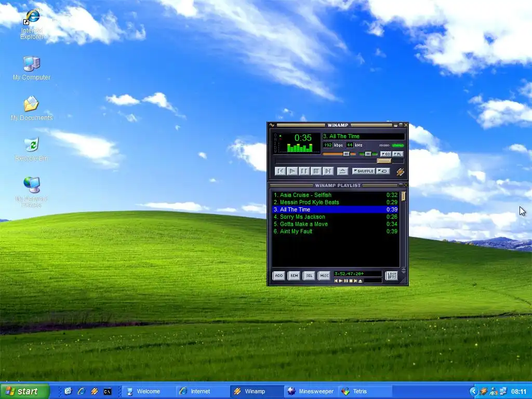Open the MISC menu in playlist
Image resolution: width=532 pixels, height=399 pixels.
324,275
